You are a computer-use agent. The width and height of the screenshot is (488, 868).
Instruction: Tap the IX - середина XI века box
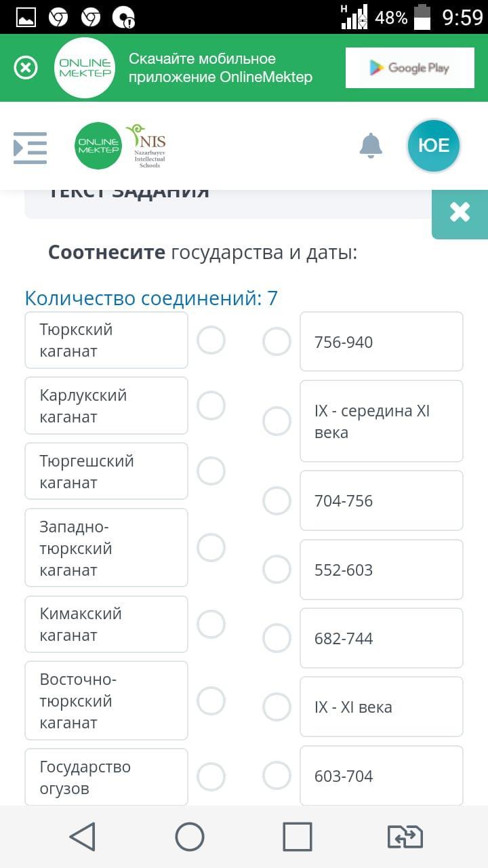tap(381, 421)
